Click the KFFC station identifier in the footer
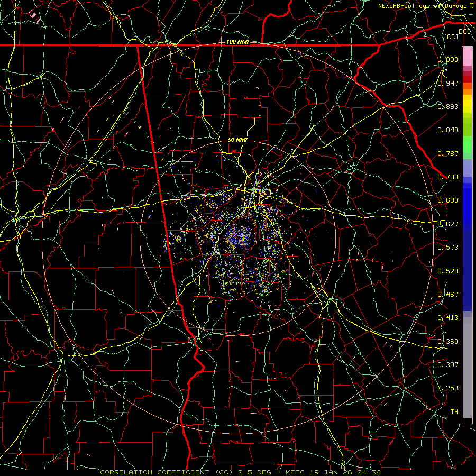 coord(296,472)
